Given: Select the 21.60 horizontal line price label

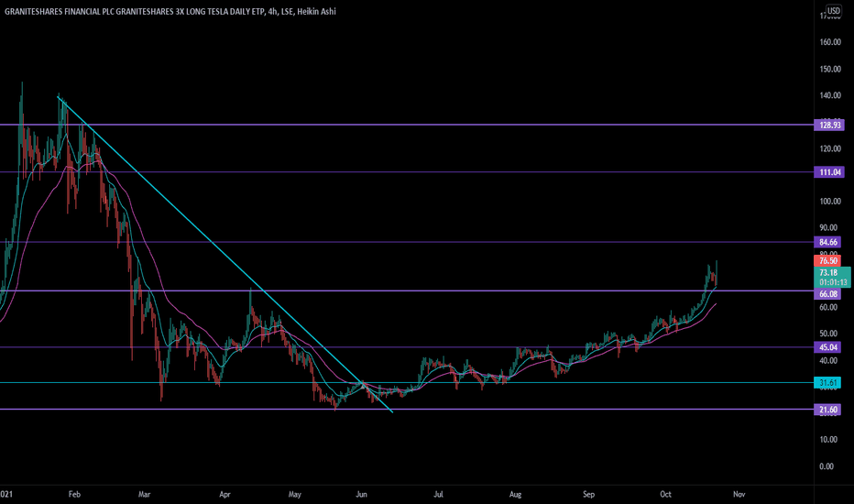Looking at the screenshot, I should coord(827,410).
